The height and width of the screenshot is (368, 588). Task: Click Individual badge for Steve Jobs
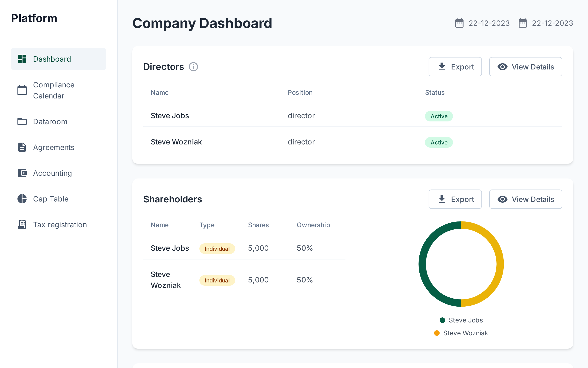click(217, 248)
